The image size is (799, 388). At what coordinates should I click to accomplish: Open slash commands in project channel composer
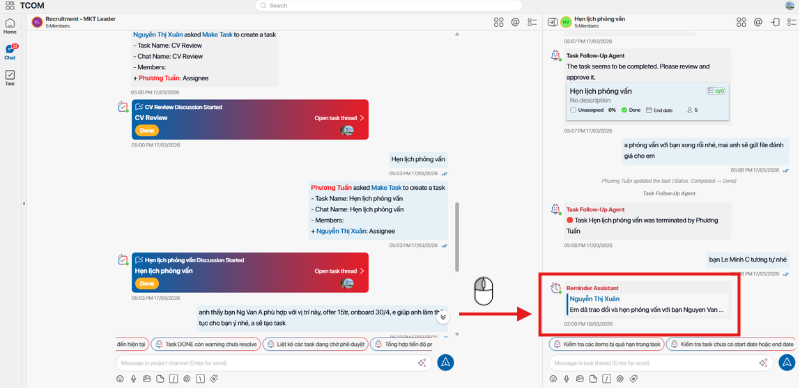click(173, 379)
